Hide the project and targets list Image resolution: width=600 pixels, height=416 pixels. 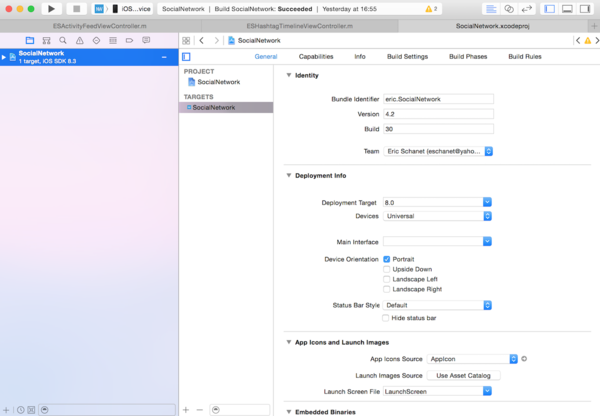click(186, 57)
